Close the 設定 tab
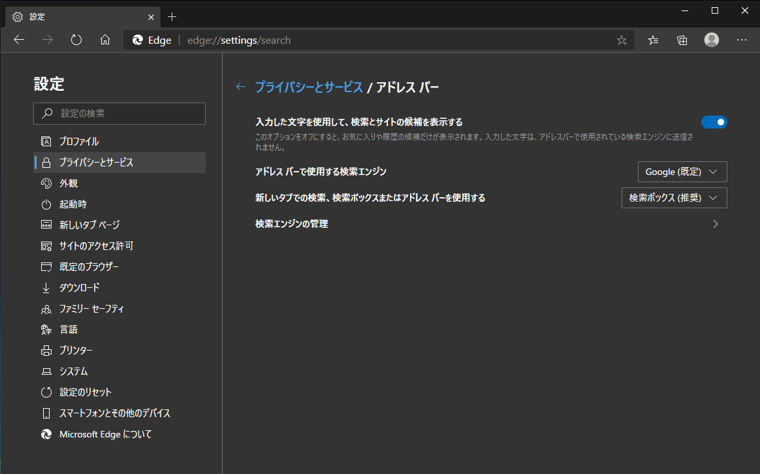760x474 pixels. click(x=151, y=17)
